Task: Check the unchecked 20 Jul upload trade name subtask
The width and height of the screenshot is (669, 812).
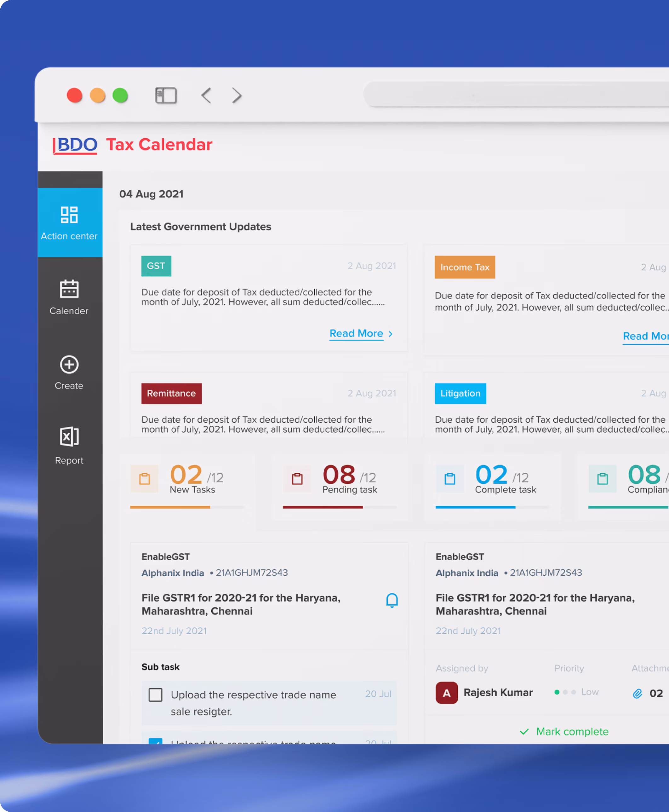Action: pos(155,695)
